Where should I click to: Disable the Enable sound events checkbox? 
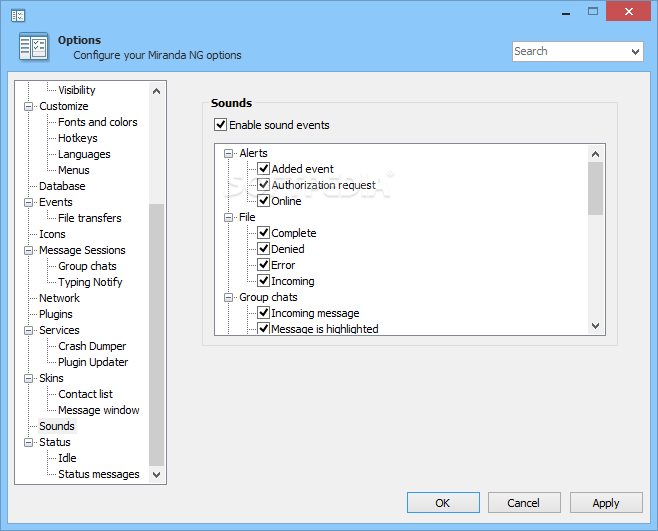[220, 125]
